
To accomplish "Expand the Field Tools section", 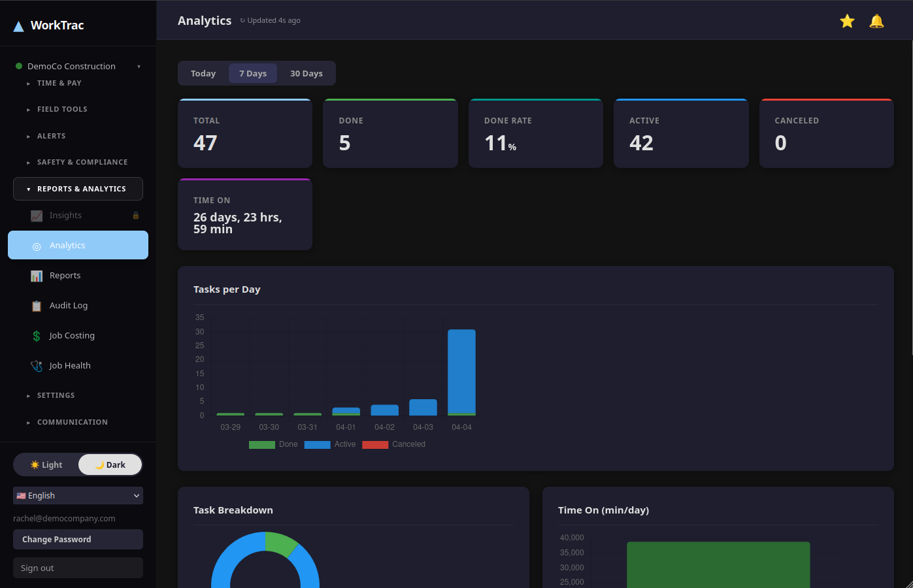I will click(78, 109).
